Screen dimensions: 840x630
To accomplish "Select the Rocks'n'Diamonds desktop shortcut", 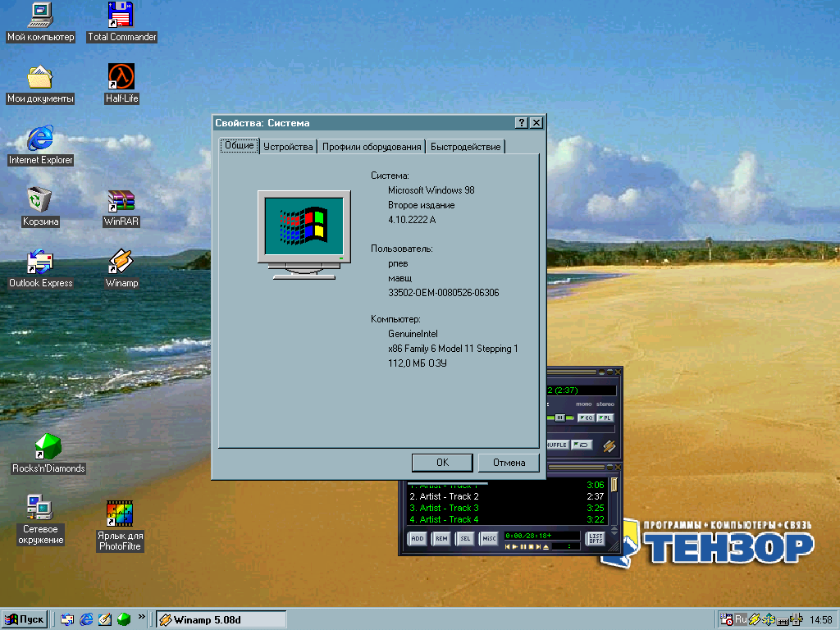I will (x=48, y=454).
